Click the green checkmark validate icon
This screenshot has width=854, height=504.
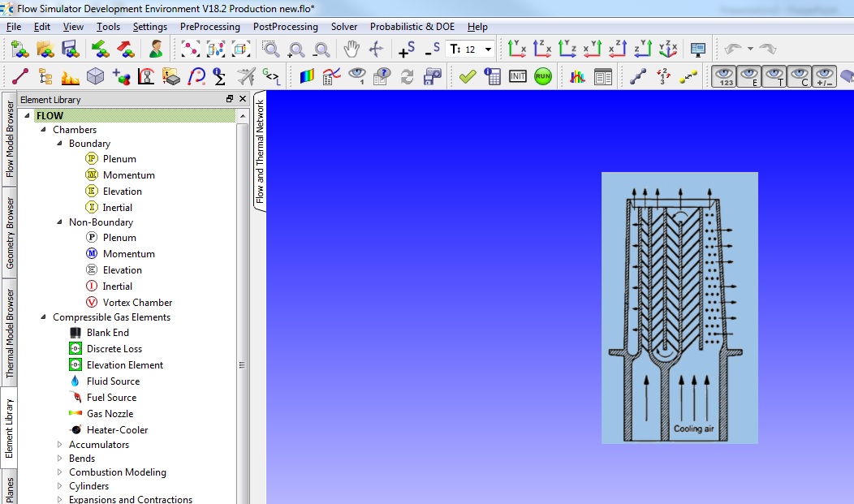467,77
